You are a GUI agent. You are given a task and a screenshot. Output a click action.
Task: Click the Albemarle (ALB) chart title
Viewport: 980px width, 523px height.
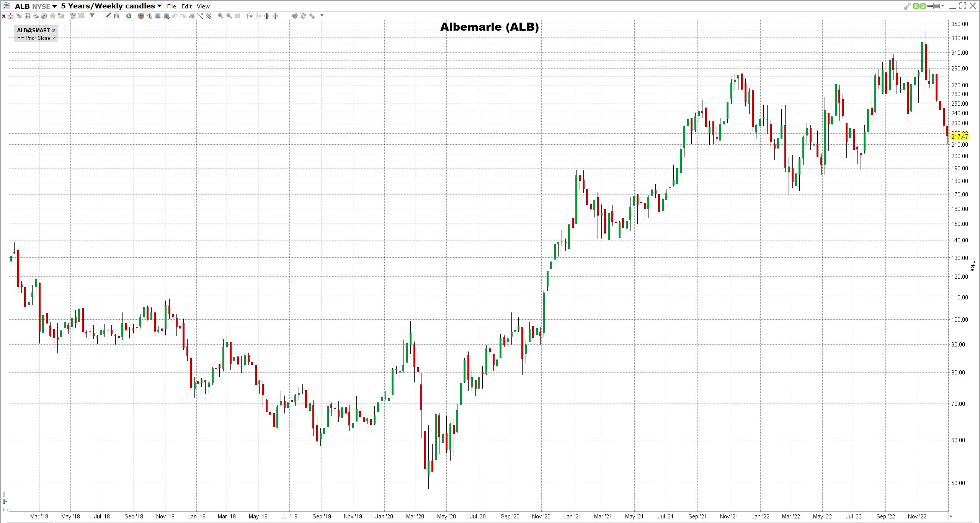point(490,27)
